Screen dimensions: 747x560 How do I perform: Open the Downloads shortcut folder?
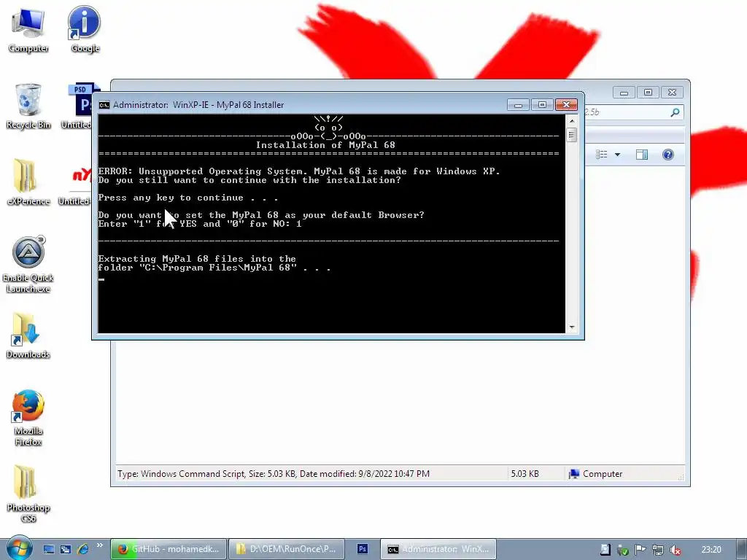click(x=28, y=335)
